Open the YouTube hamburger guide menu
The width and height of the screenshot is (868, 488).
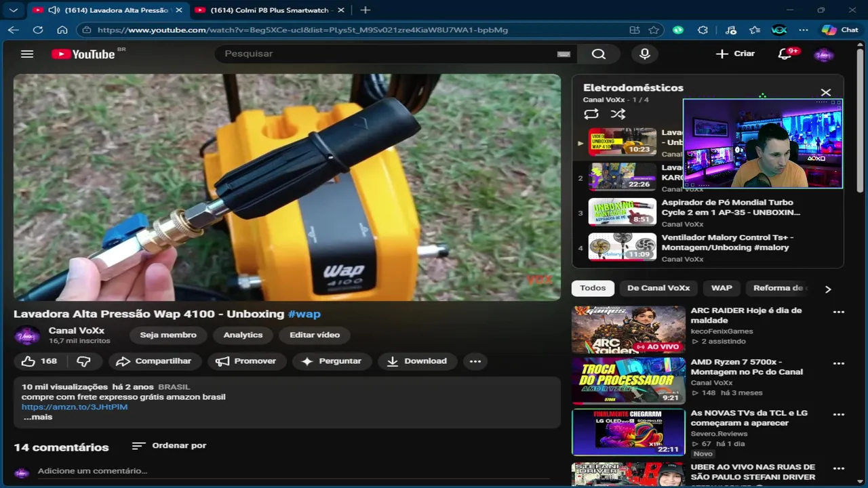(x=27, y=54)
